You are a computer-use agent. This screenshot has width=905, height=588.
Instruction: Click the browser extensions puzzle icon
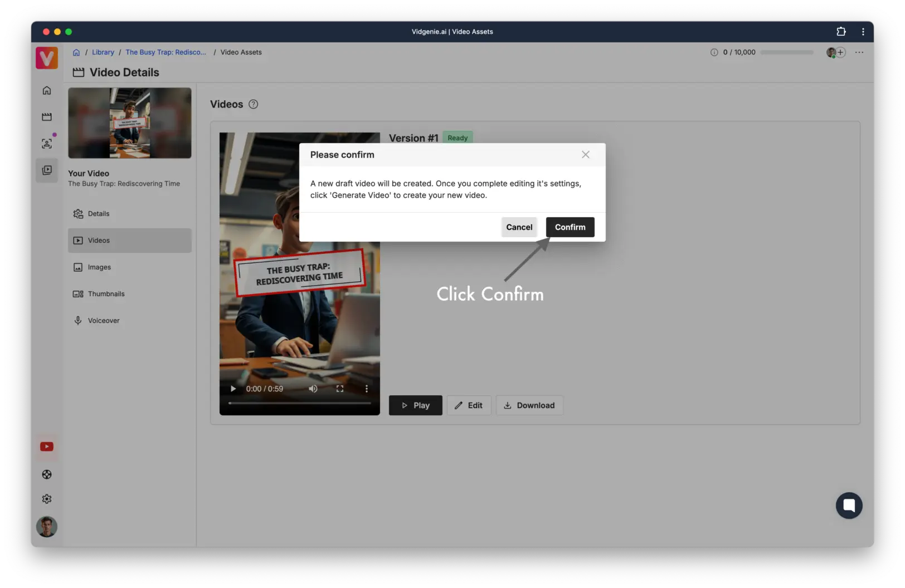tap(841, 32)
